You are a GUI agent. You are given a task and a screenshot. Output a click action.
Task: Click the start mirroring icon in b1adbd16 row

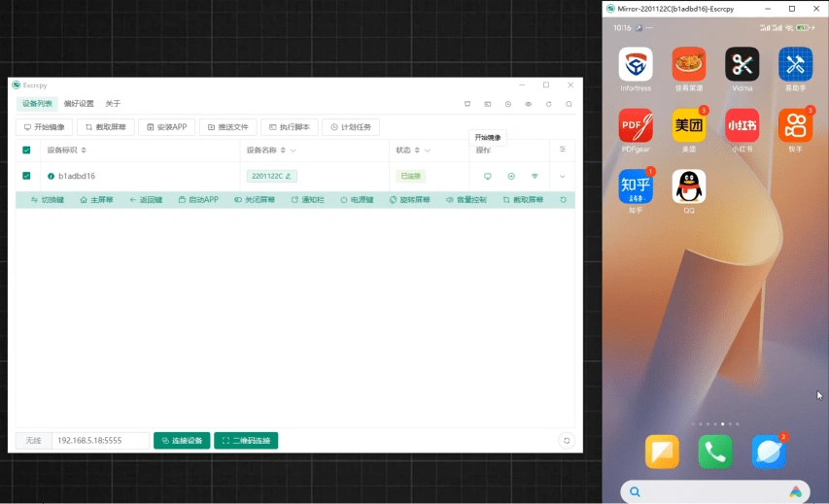click(x=488, y=176)
